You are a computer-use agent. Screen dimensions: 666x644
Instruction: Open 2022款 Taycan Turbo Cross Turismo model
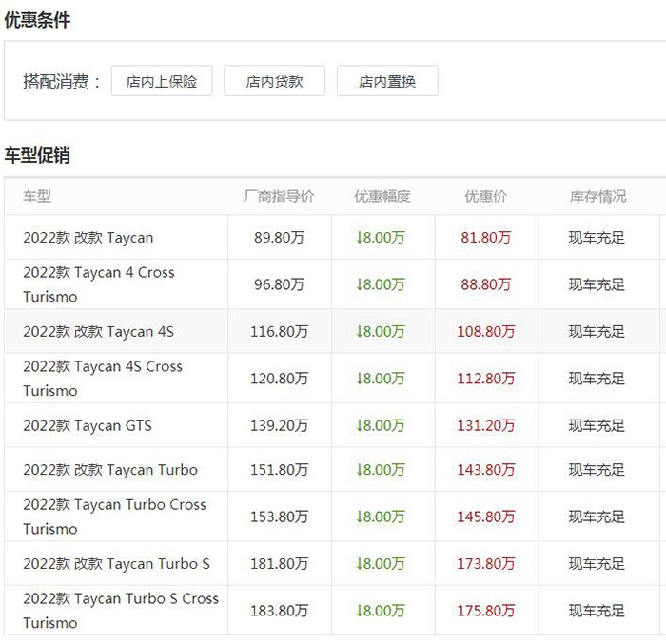pyautogui.click(x=115, y=517)
